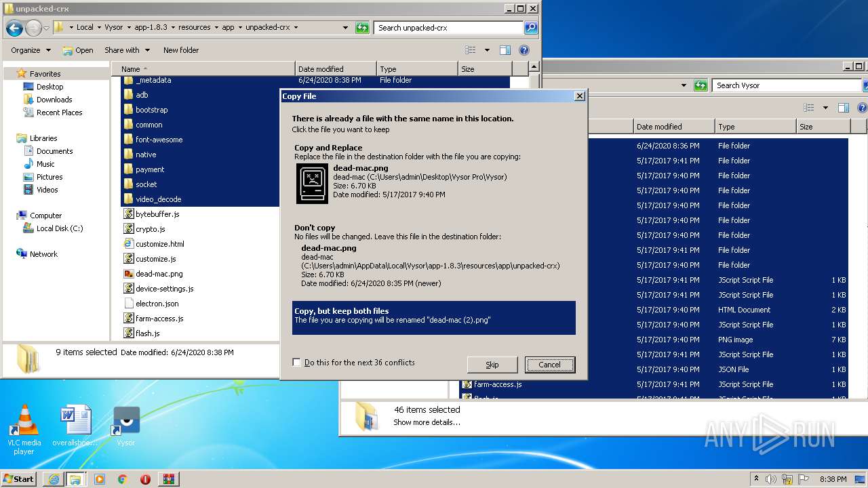
Task: Select Network in the sidebar
Action: click(43, 254)
